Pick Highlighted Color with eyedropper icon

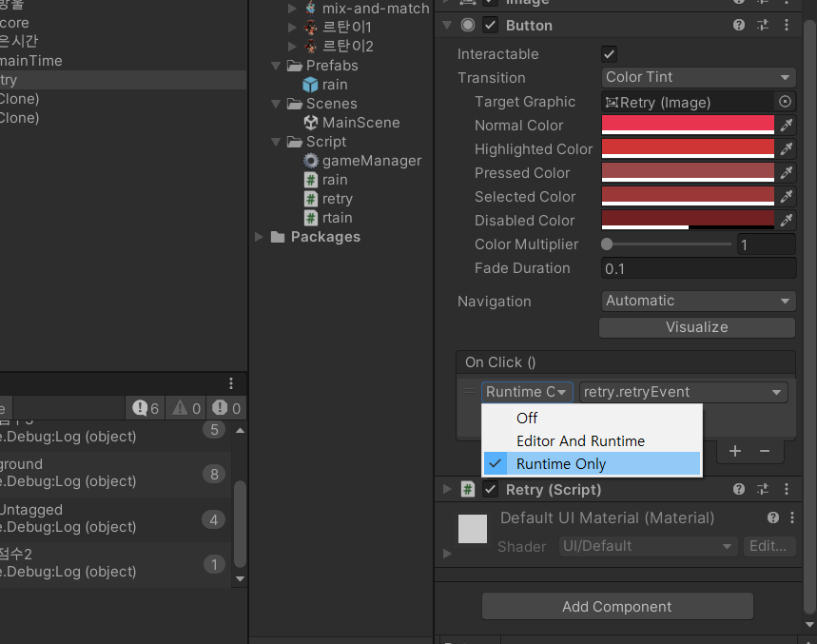[787, 149]
